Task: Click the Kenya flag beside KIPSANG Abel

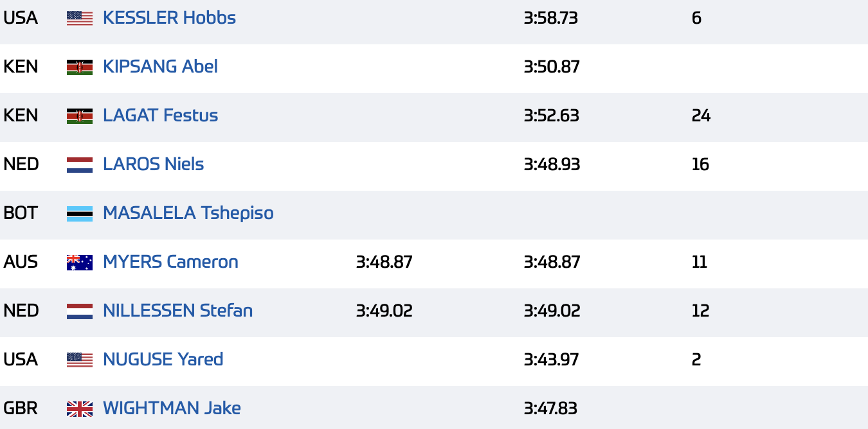Action: (80, 67)
